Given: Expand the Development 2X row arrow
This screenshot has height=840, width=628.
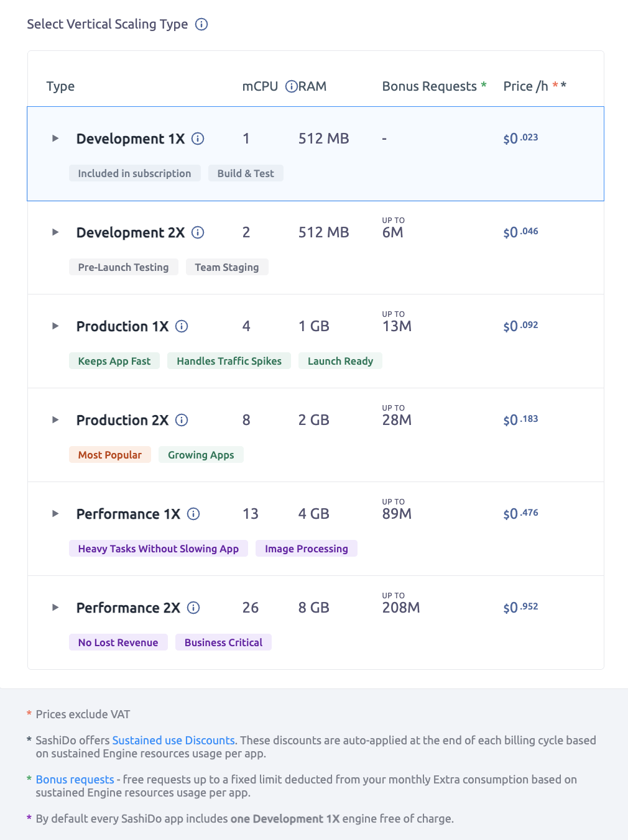Looking at the screenshot, I should point(55,232).
